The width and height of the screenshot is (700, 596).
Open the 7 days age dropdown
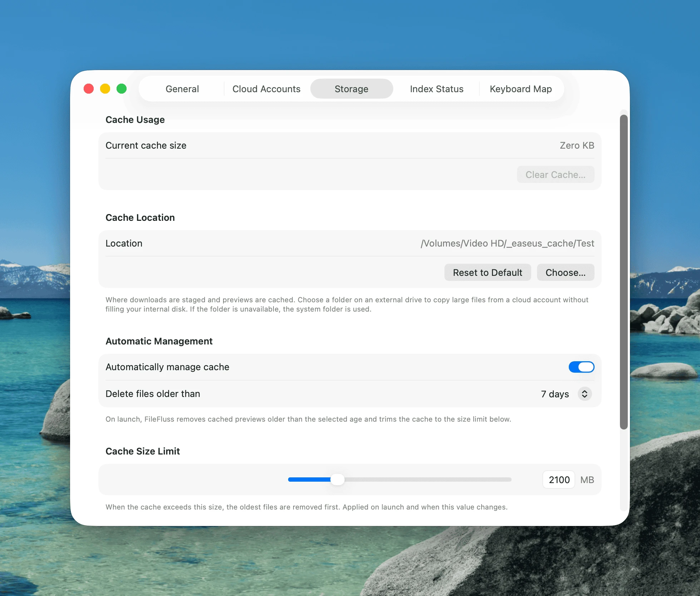click(566, 394)
